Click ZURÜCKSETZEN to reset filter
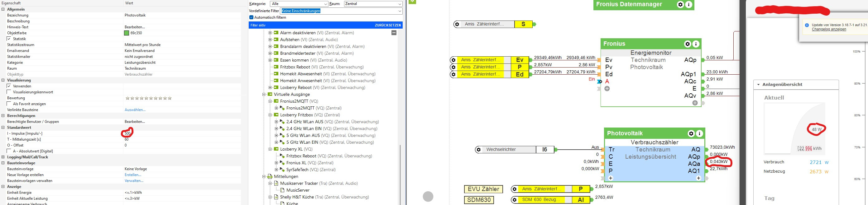868x205 pixels. [388, 25]
